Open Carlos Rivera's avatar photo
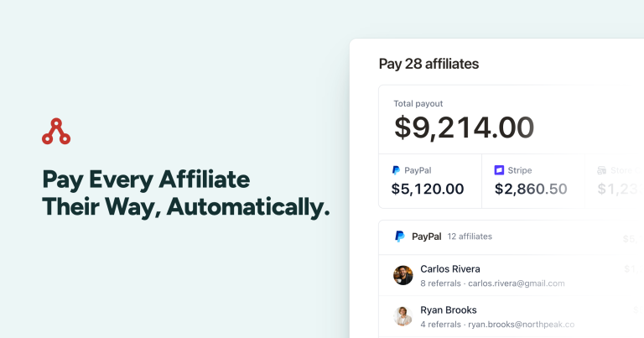Screen dimensions: 644x338 (x=402, y=275)
